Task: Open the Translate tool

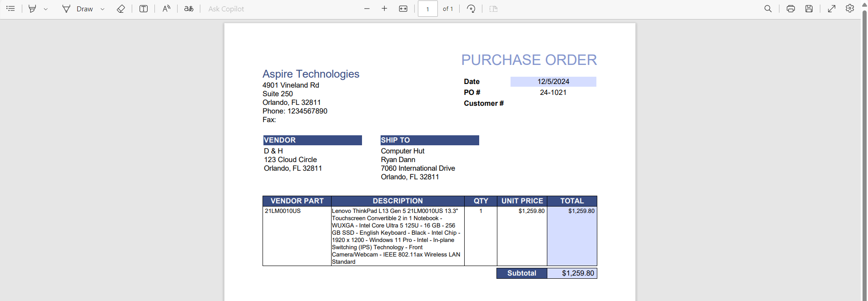Action: (188, 9)
